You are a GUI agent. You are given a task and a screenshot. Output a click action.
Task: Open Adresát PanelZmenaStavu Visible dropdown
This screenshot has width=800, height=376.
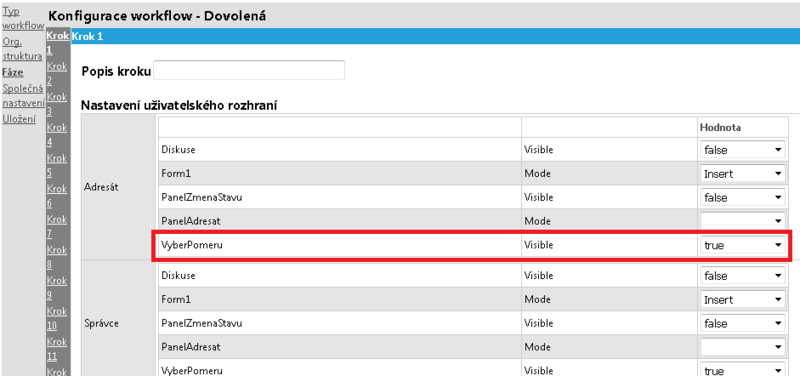pyautogui.click(x=742, y=197)
